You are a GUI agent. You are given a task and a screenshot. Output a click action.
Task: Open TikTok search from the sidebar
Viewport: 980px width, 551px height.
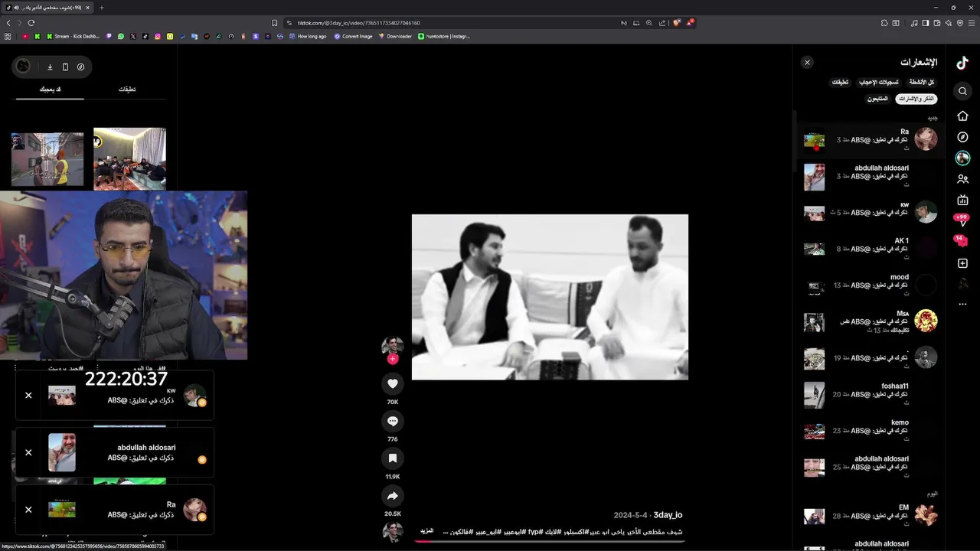tap(962, 91)
